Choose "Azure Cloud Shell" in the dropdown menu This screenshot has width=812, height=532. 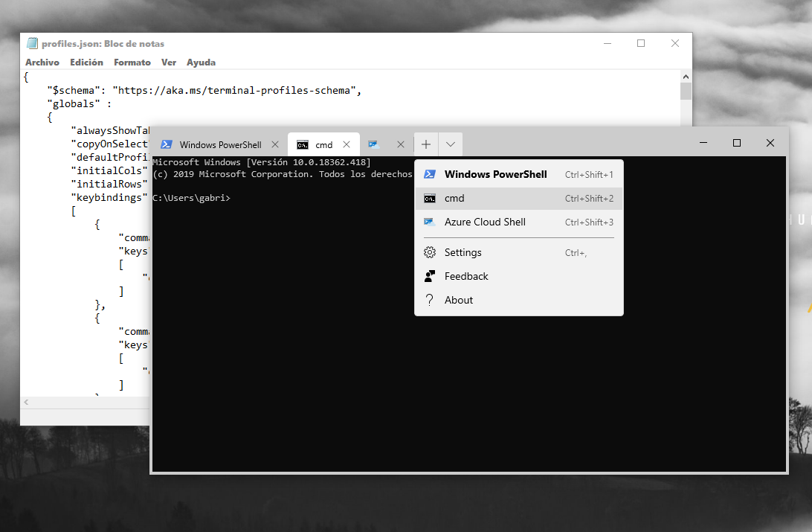[x=484, y=222]
